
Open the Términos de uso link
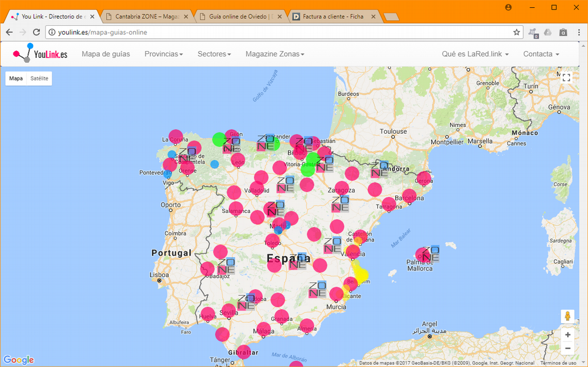click(558, 363)
